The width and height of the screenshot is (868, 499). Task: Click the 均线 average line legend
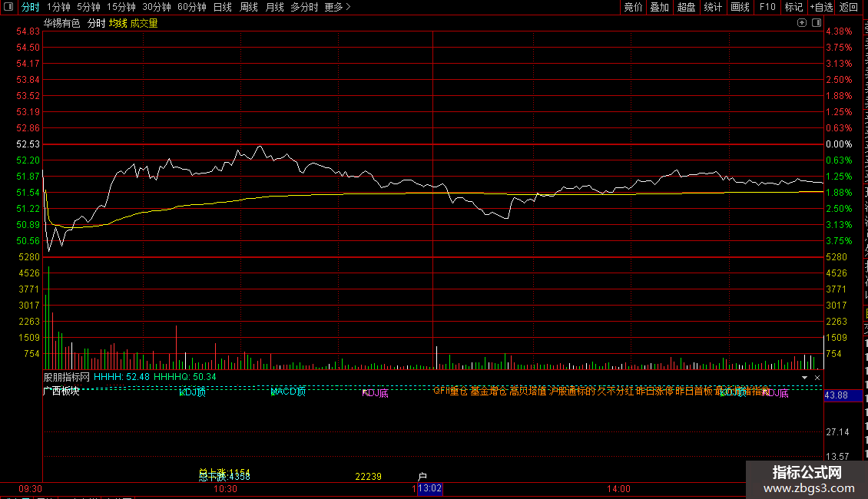coord(118,23)
